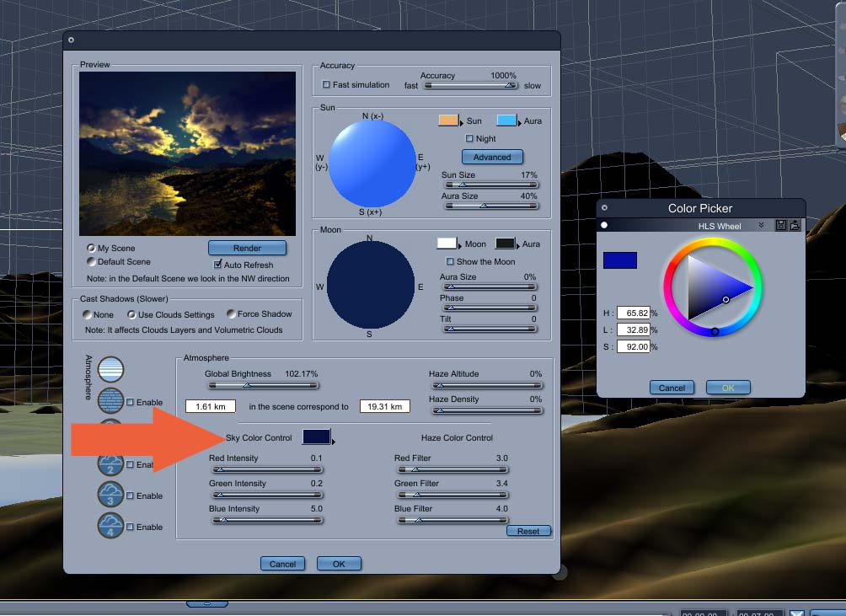This screenshot has width=846, height=616.
Task: Click the Render preview button
Action: pos(247,248)
